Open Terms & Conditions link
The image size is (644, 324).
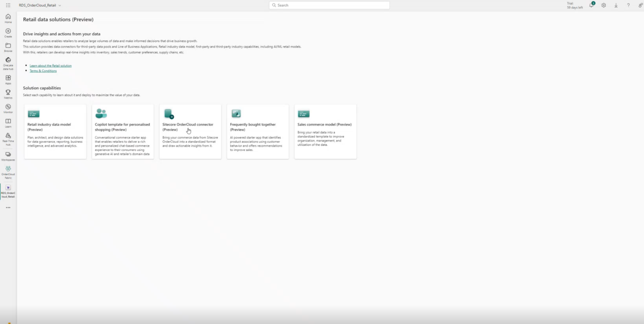click(x=43, y=71)
